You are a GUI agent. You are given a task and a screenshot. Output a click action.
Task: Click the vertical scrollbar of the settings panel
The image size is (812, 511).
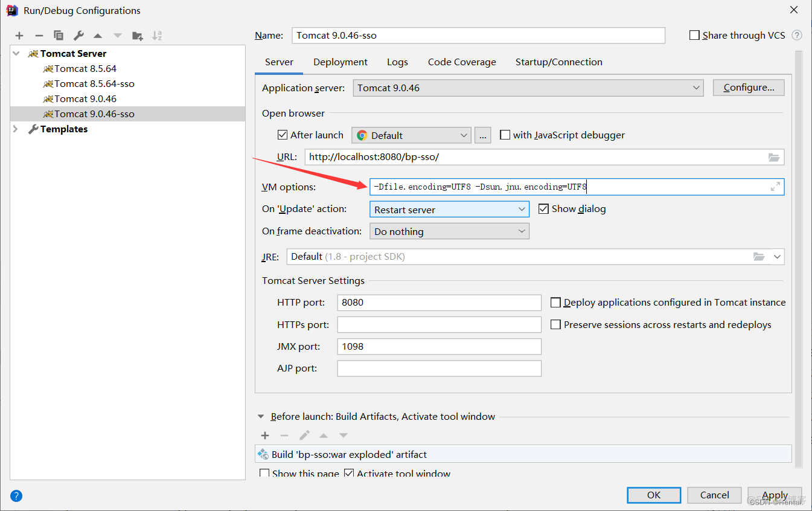[799, 260]
